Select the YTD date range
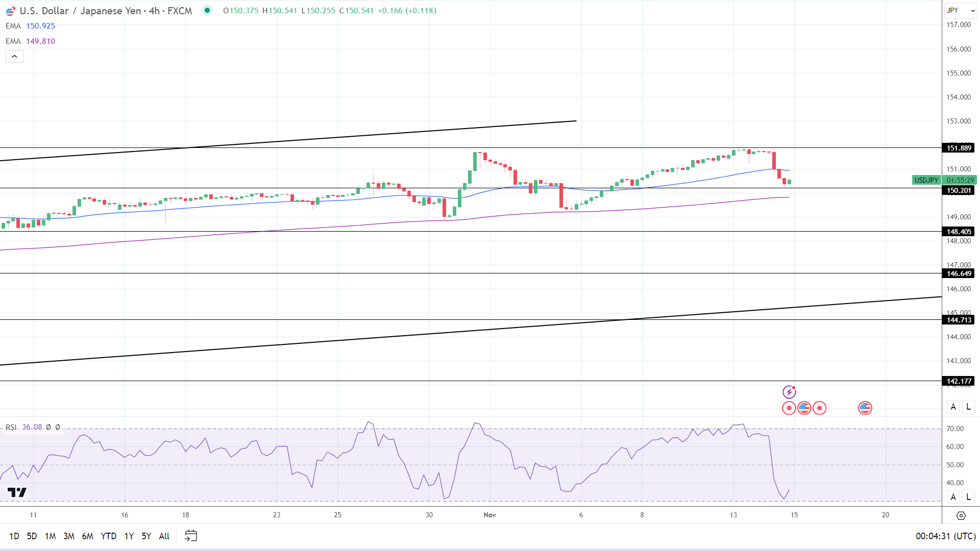This screenshot has width=980, height=551. click(108, 536)
